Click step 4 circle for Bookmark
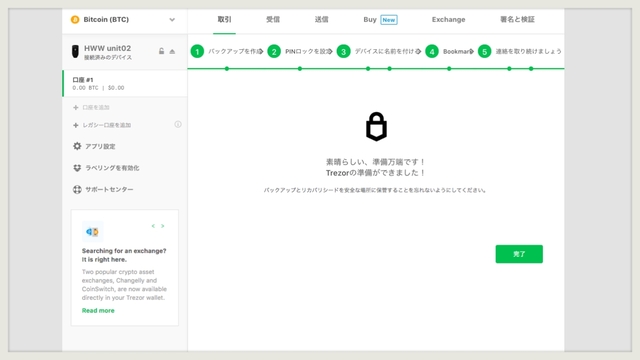Viewport: 640px width, 360px height. 432,51
